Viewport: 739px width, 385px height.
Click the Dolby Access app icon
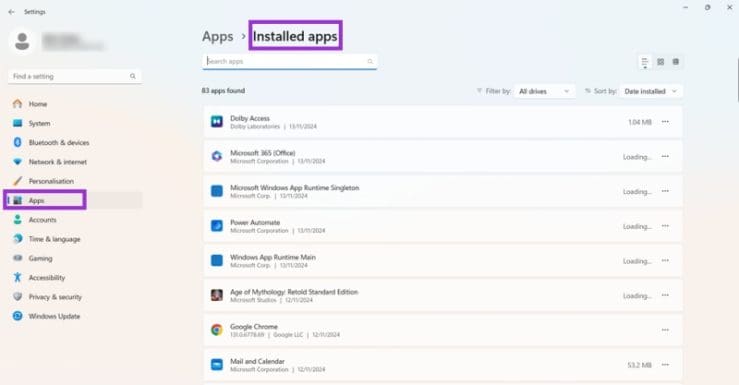pyautogui.click(x=217, y=122)
